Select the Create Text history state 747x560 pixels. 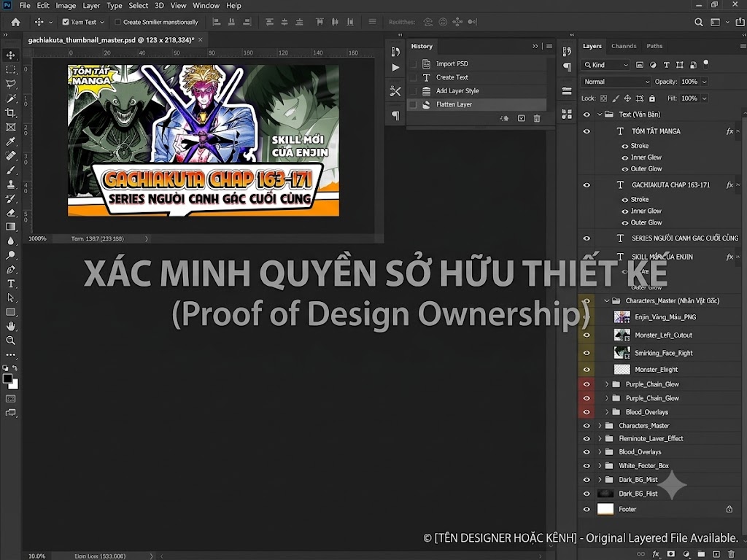tap(476, 77)
